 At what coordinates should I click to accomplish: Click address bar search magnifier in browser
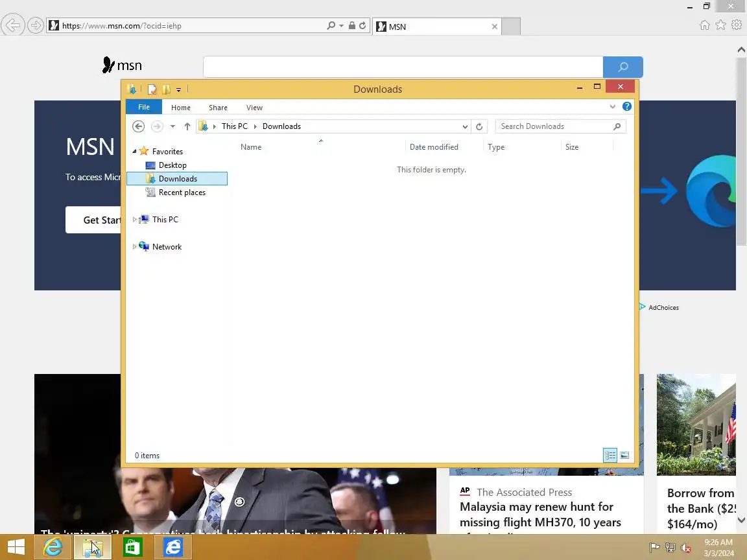(331, 26)
